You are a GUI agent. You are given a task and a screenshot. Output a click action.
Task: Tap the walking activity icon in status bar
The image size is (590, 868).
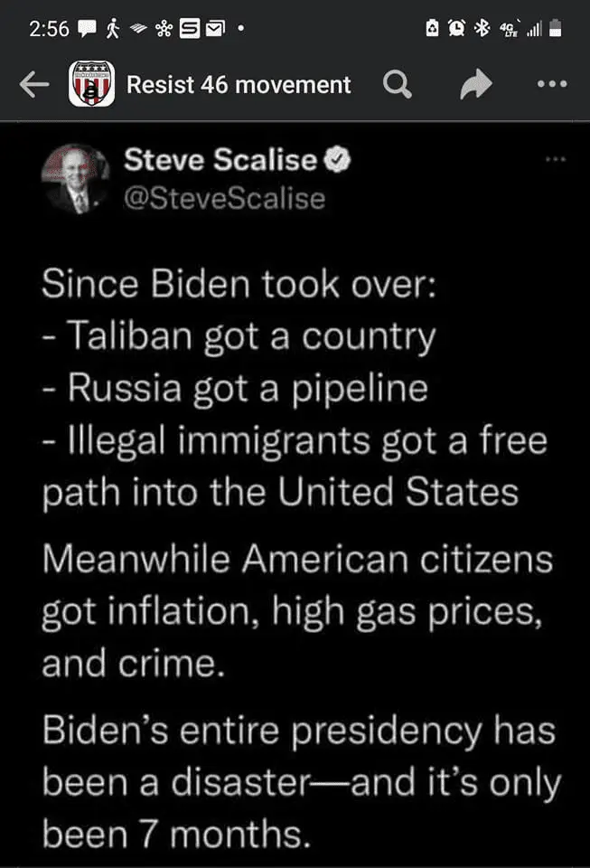click(114, 29)
